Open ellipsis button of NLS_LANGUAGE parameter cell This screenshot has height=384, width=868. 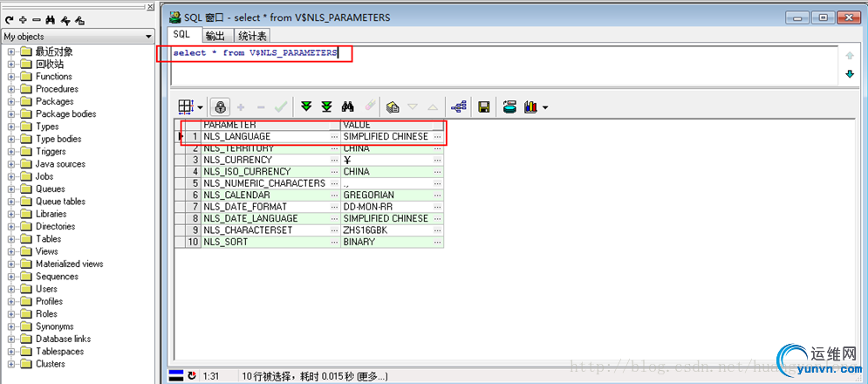point(334,136)
